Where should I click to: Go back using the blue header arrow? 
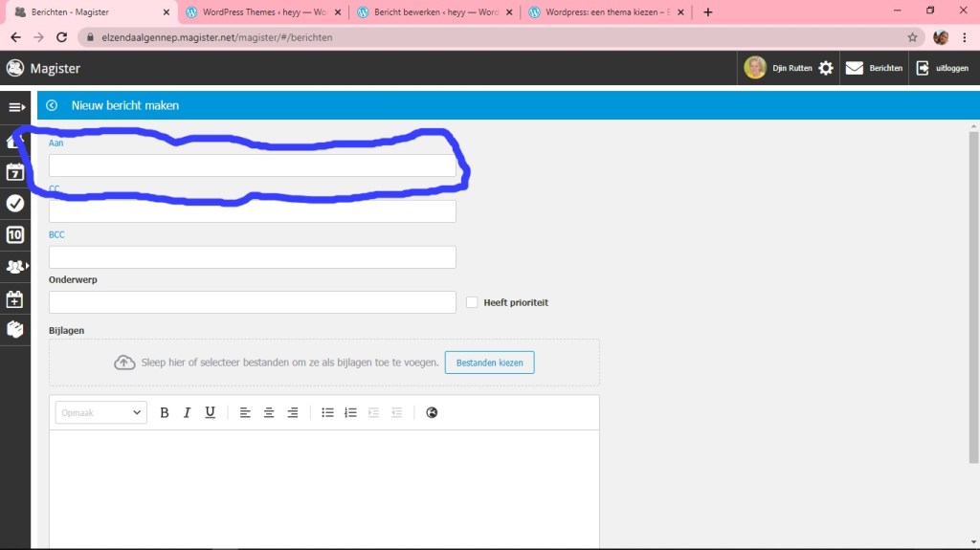click(x=52, y=105)
